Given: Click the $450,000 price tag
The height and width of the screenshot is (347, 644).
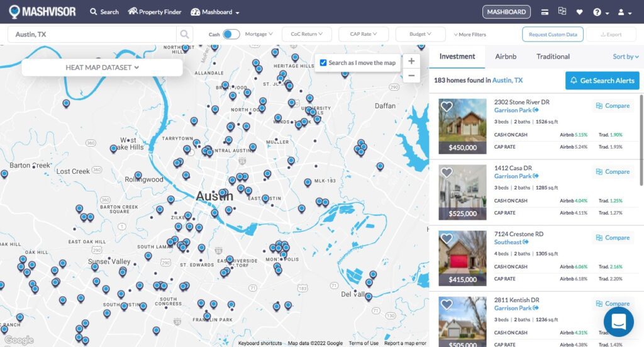Looking at the screenshot, I should coord(462,147).
